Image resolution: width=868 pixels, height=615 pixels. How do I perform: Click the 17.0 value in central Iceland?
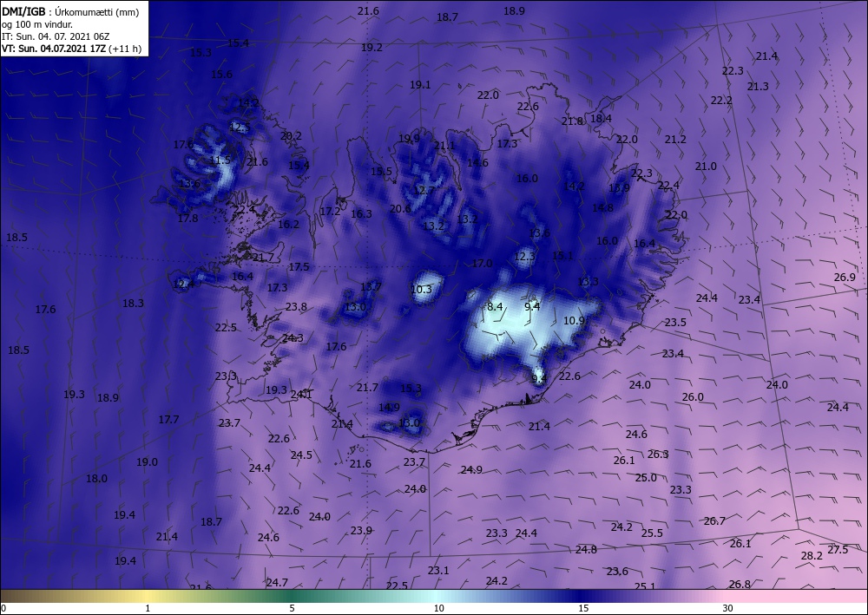(x=482, y=263)
